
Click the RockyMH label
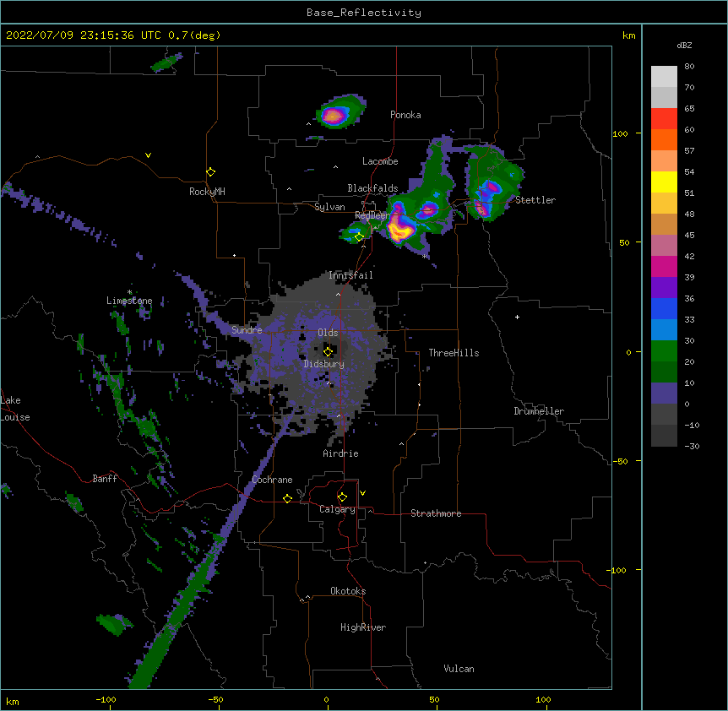207,192
